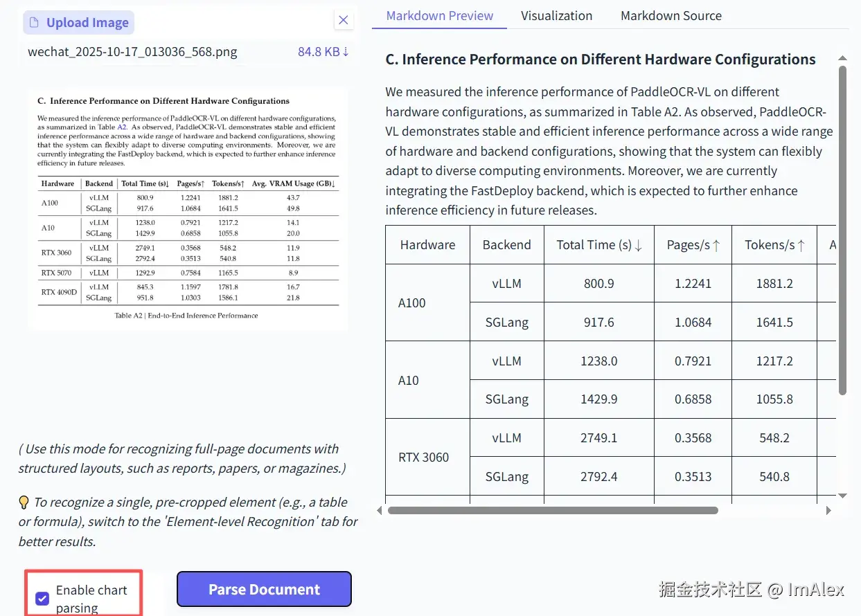Click the 0.3568 pages per second cell
This screenshot has height=616, width=861.
coord(693,438)
